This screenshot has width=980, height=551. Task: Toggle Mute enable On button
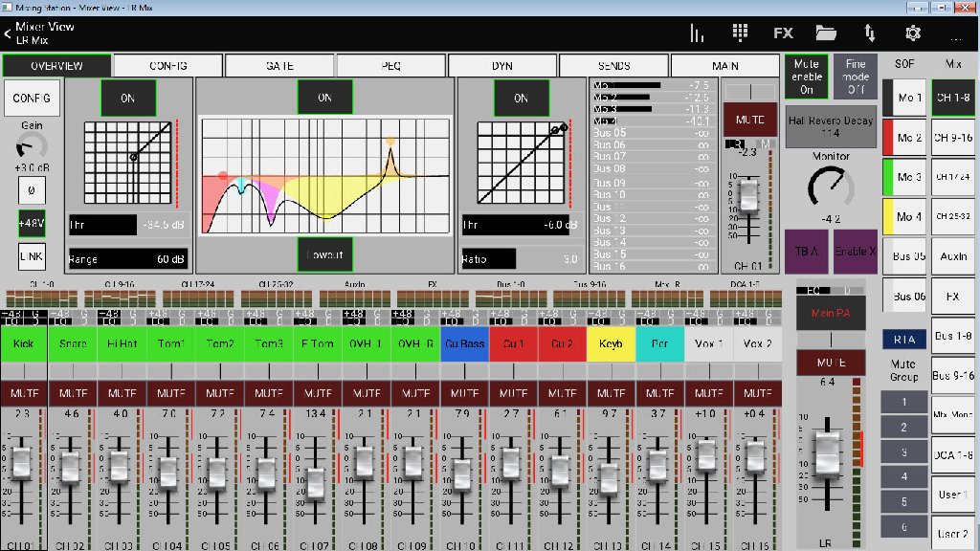[806, 77]
